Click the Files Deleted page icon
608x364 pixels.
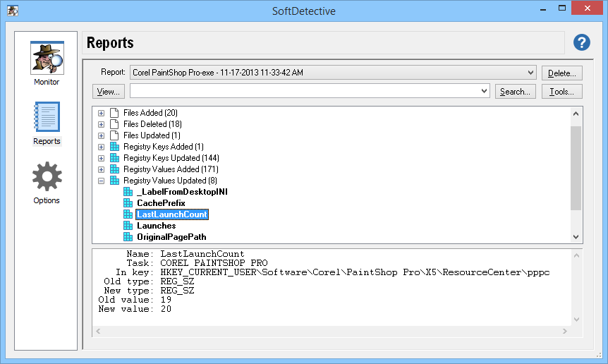pos(114,124)
